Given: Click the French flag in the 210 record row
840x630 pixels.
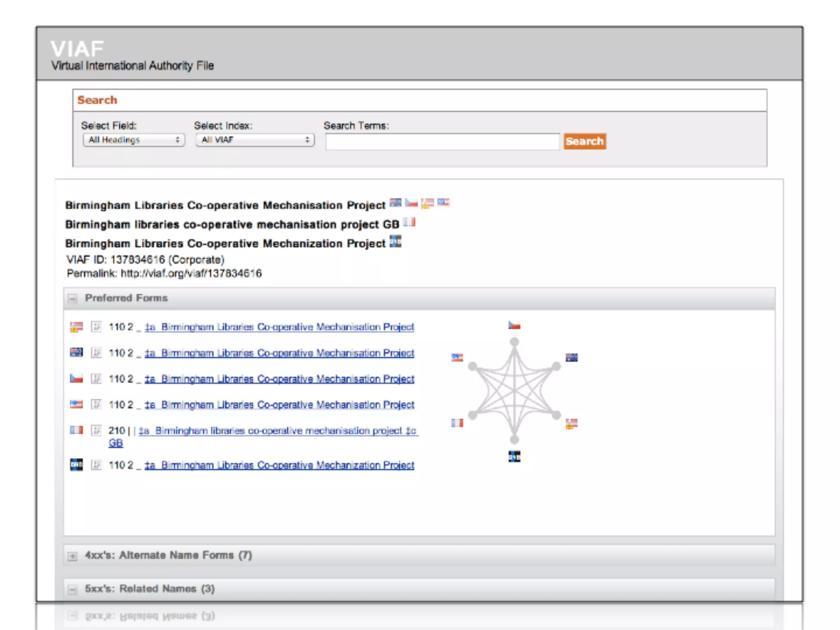Looking at the screenshot, I should tap(76, 430).
